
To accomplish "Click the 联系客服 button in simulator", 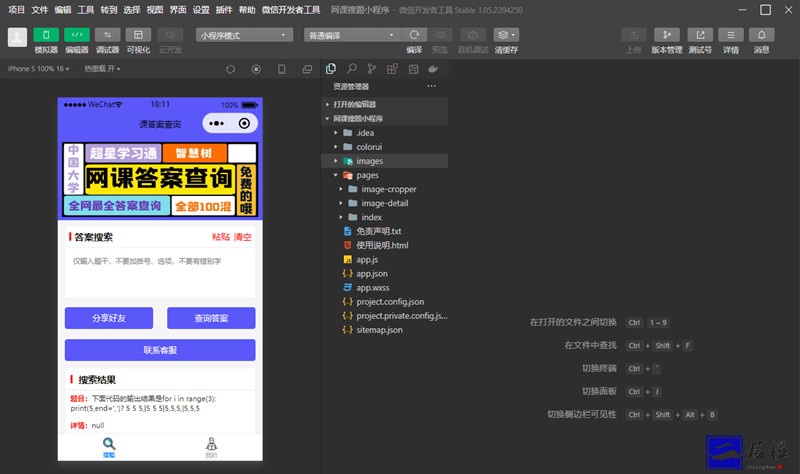I will tap(160, 350).
